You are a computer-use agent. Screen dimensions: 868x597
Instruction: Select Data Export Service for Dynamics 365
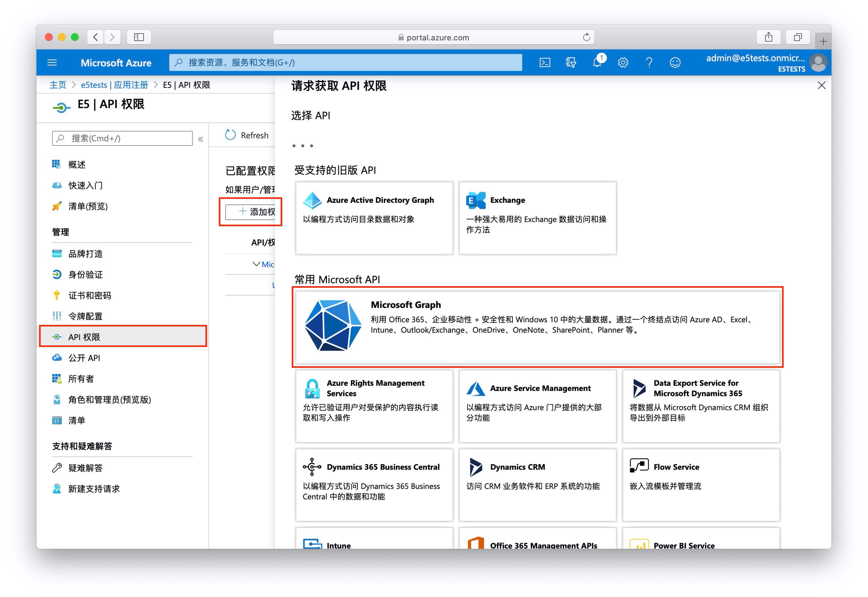[x=701, y=406]
